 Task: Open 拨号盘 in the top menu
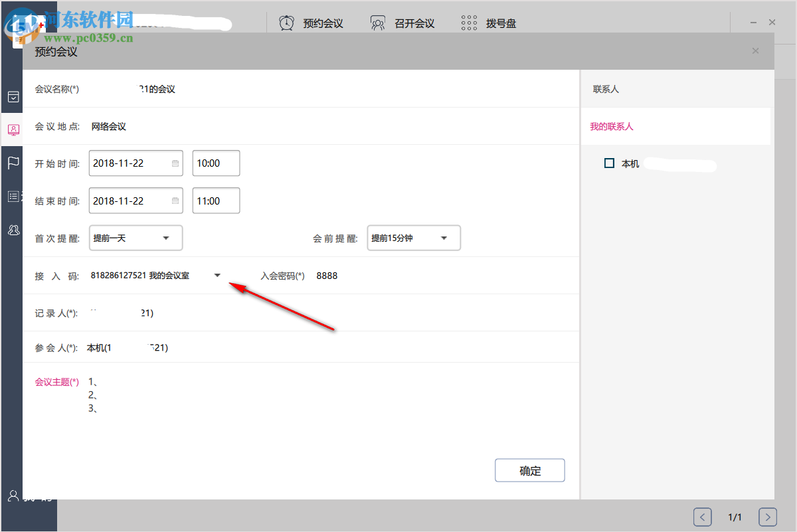[x=501, y=23]
